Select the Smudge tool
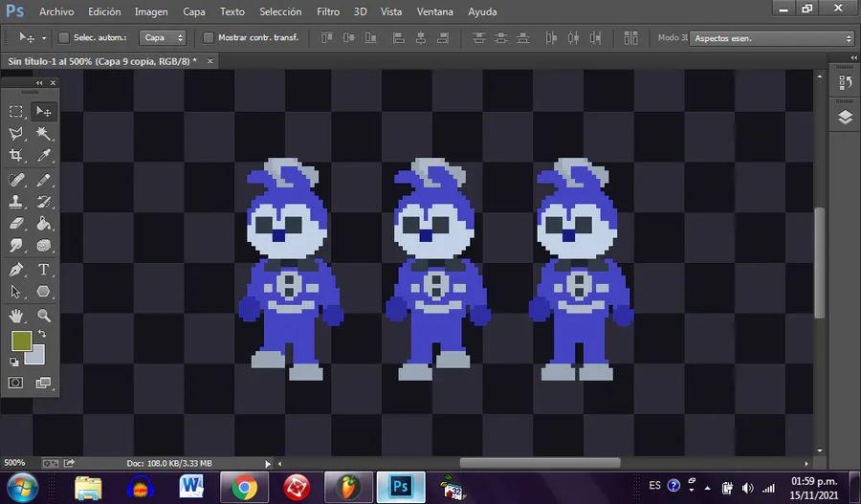This screenshot has width=861, height=504. click(x=16, y=246)
